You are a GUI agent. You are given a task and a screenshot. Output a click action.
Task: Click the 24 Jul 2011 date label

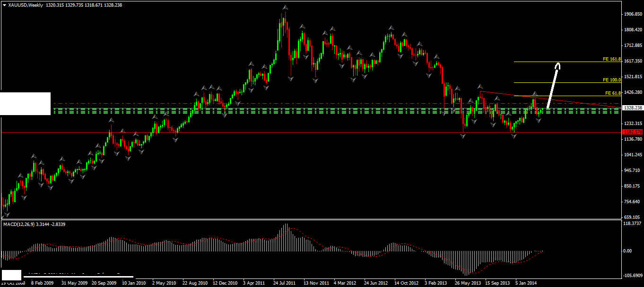[x=285, y=283]
